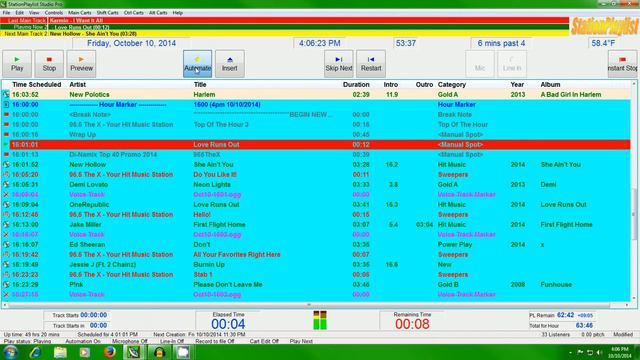Toggle the Mic button

coord(480,64)
